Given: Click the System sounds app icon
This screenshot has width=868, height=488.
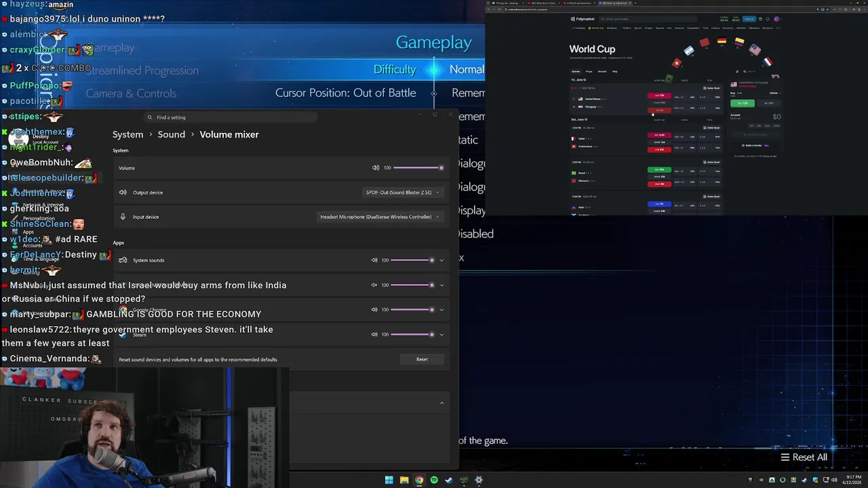Looking at the screenshot, I should coord(123,260).
